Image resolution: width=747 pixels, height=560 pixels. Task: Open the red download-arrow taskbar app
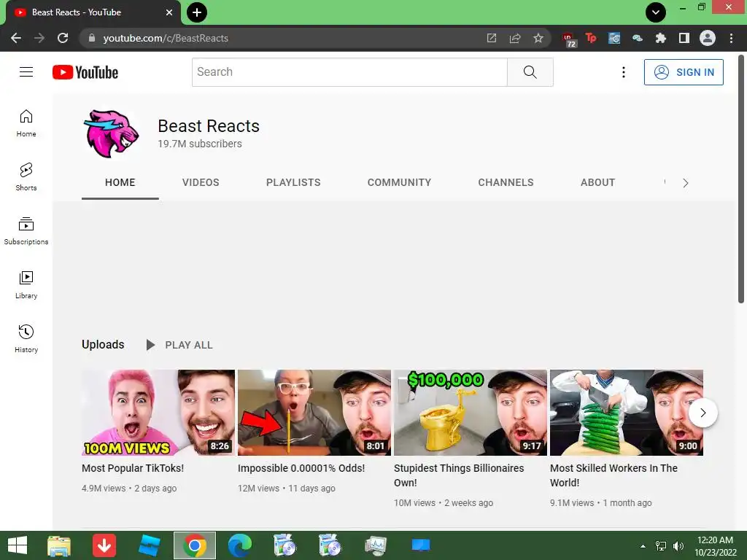coord(104,545)
